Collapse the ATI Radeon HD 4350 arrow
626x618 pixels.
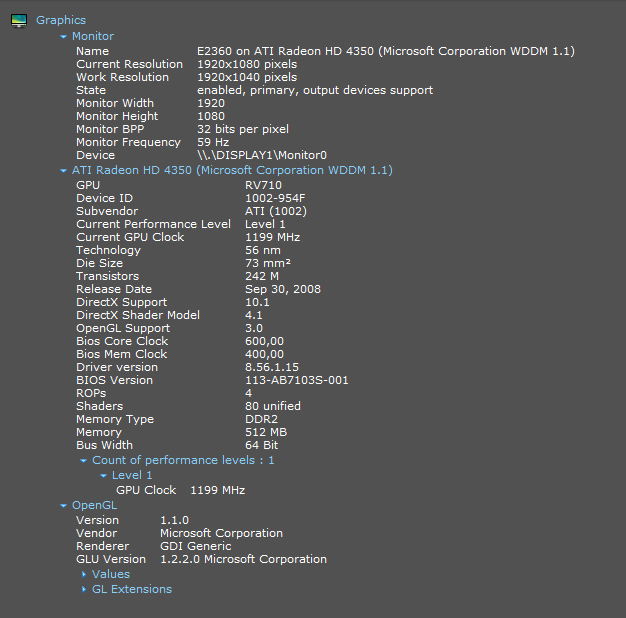[x=63, y=171]
